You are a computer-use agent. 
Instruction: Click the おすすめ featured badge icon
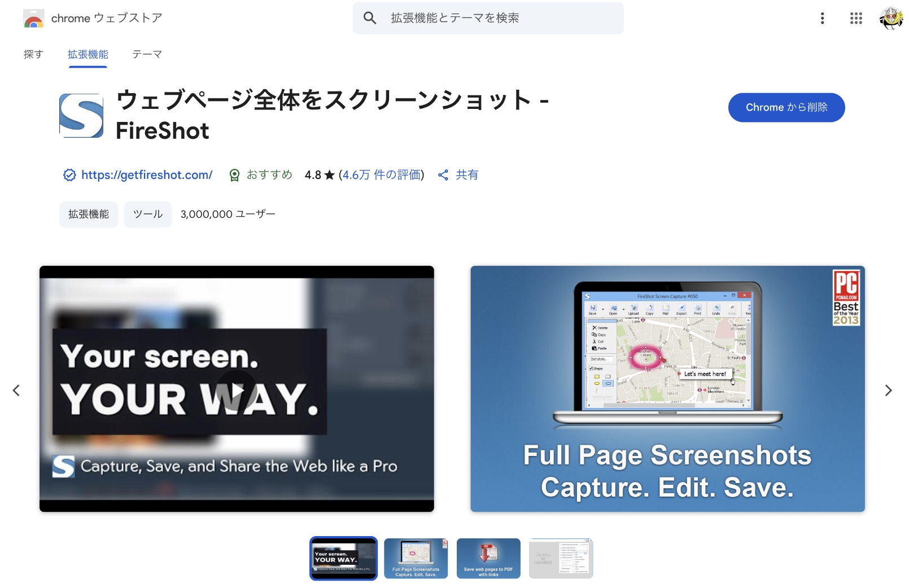coord(234,175)
